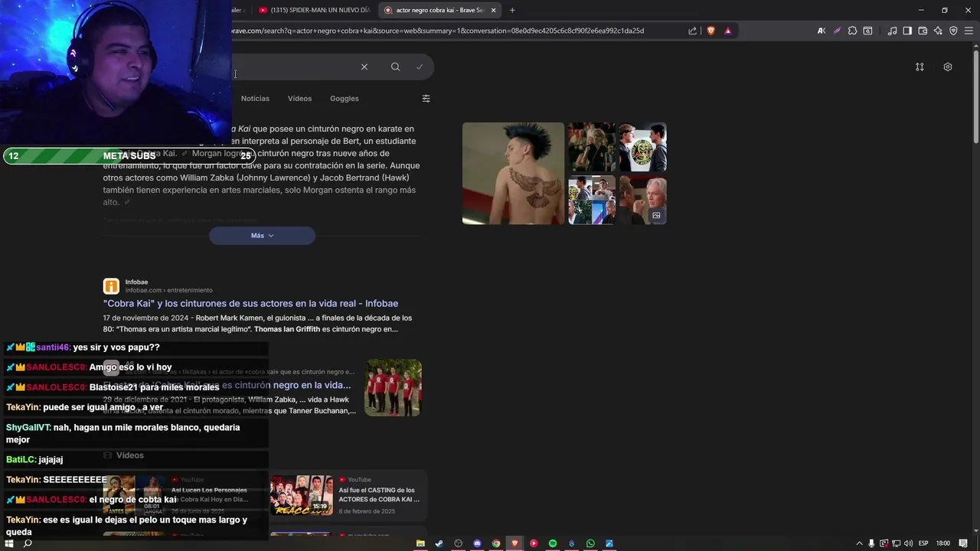Open the 15:19 casting video thumbnail
The image size is (980, 551).
pyautogui.click(x=301, y=495)
